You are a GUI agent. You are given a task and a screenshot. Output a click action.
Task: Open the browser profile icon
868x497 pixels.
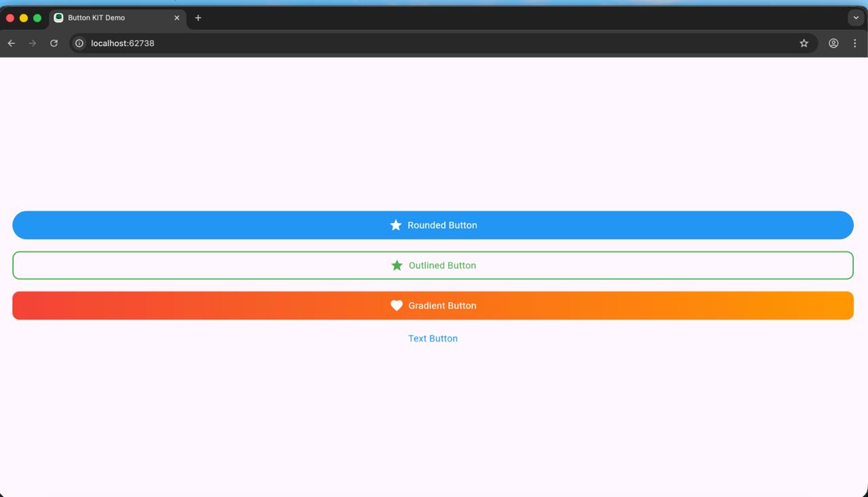[x=833, y=43]
